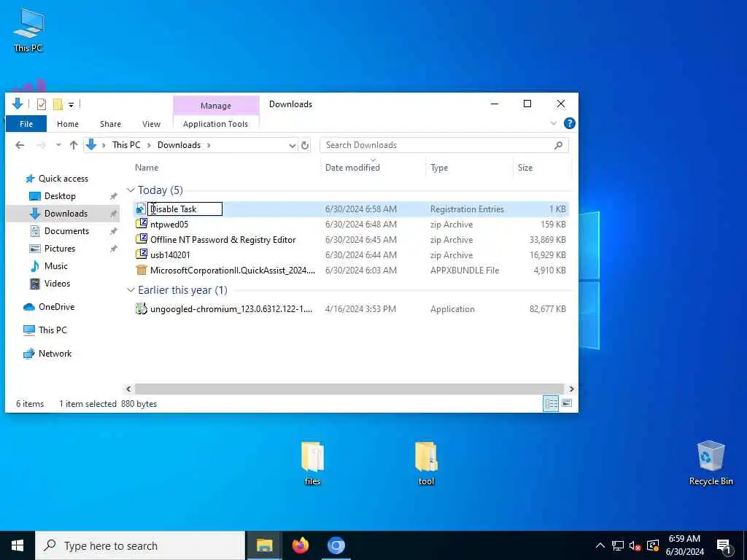The width and height of the screenshot is (747, 560).
Task: Open Network in navigation pane
Action: tap(55, 354)
